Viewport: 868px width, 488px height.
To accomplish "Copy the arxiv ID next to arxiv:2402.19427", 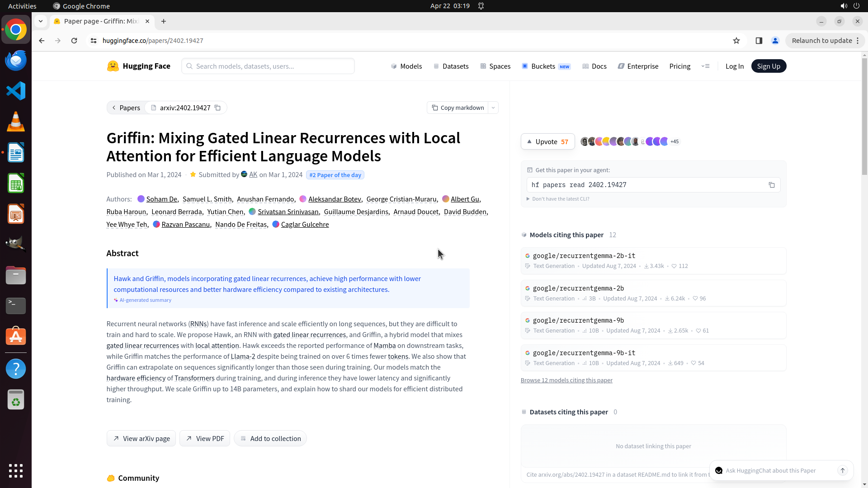I will [217, 108].
